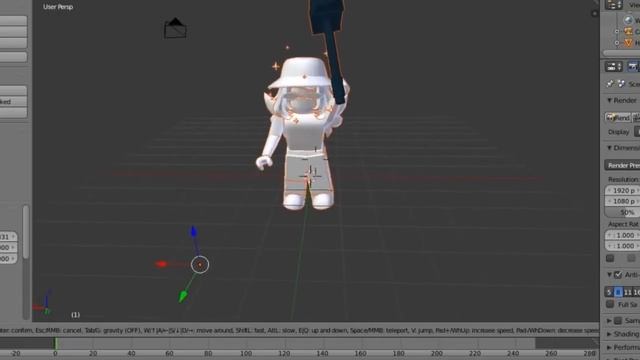
Task: Switch to the Render properties camera tab
Action: coord(633,67)
